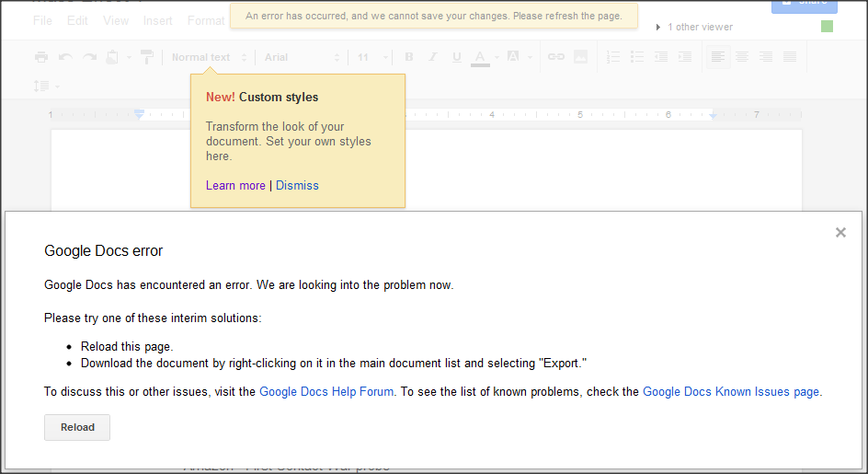Open the dropdown arrow next to paste icon
868x474 pixels.
pos(129,57)
